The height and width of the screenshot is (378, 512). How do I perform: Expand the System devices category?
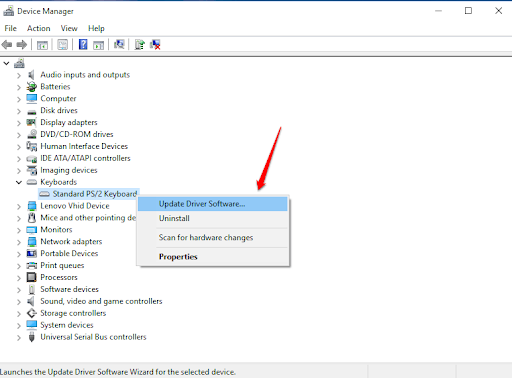(19, 326)
